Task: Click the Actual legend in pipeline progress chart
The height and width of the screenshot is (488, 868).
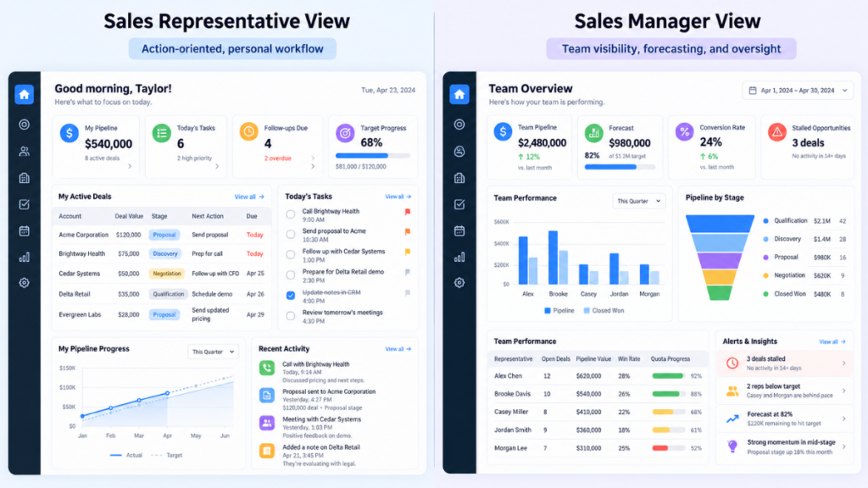Action: [x=126, y=455]
